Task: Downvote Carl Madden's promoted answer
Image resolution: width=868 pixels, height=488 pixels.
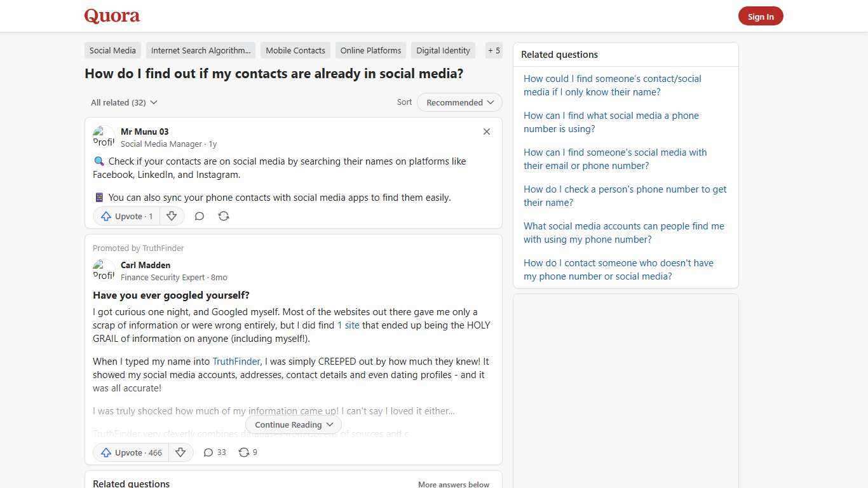Action: click(x=181, y=452)
